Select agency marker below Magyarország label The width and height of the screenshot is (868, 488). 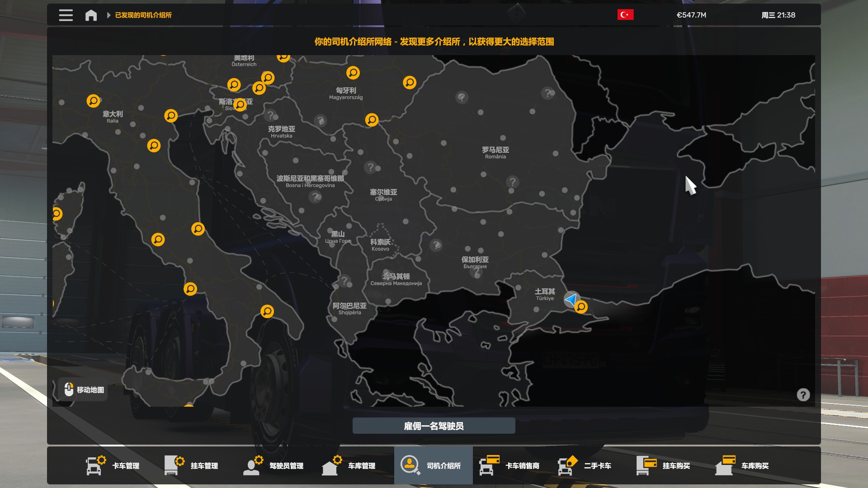372,120
